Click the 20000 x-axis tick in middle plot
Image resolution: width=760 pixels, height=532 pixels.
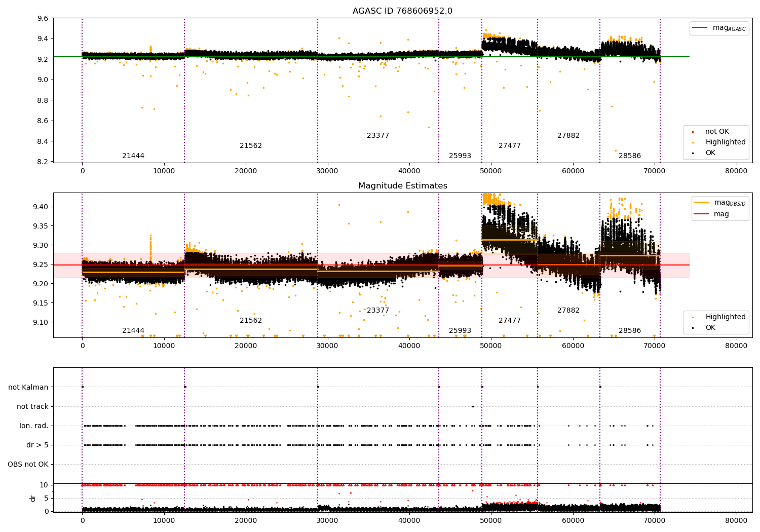(x=246, y=346)
